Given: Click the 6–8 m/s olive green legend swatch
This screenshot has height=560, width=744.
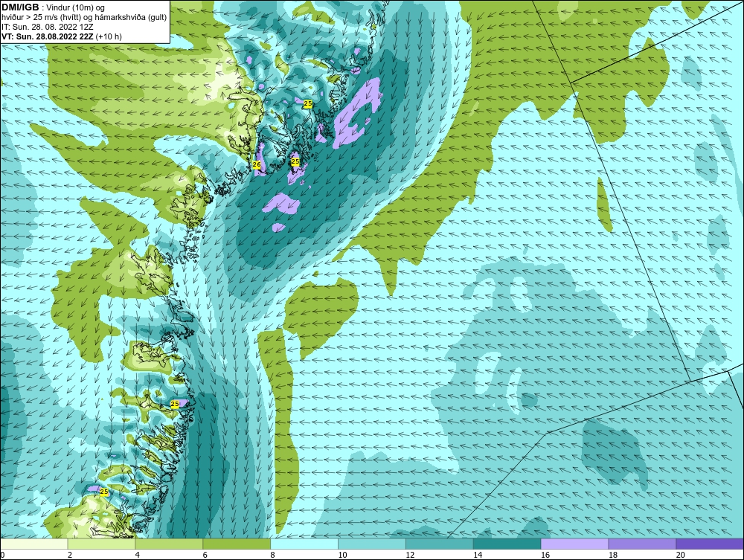Looking at the screenshot, I should [x=237, y=544].
